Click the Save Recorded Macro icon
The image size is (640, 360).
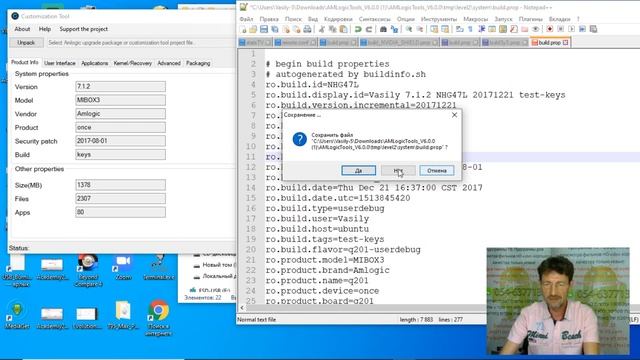(593, 29)
